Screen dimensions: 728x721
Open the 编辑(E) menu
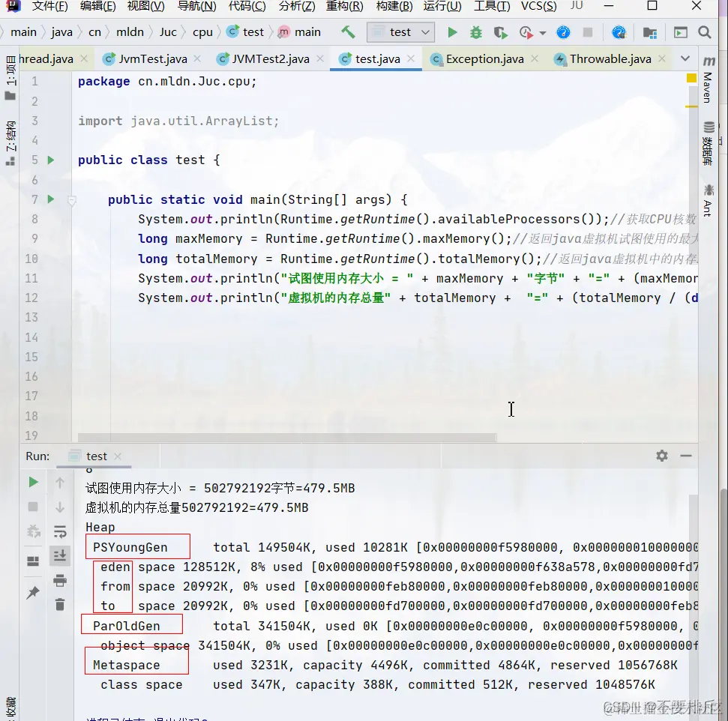[x=97, y=6]
